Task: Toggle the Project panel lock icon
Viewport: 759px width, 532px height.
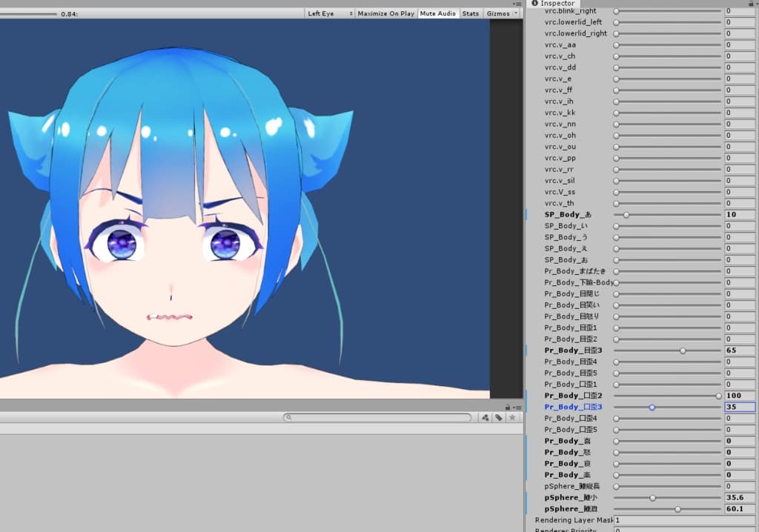Action: click(x=508, y=407)
